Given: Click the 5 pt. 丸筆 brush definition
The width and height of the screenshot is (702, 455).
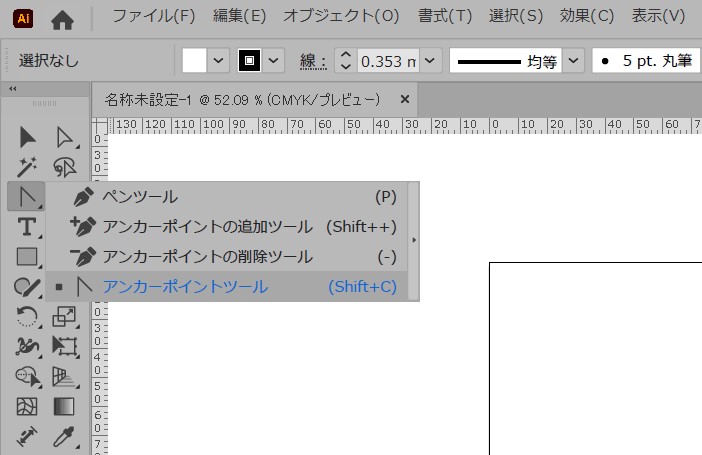Looking at the screenshot, I should click(646, 60).
